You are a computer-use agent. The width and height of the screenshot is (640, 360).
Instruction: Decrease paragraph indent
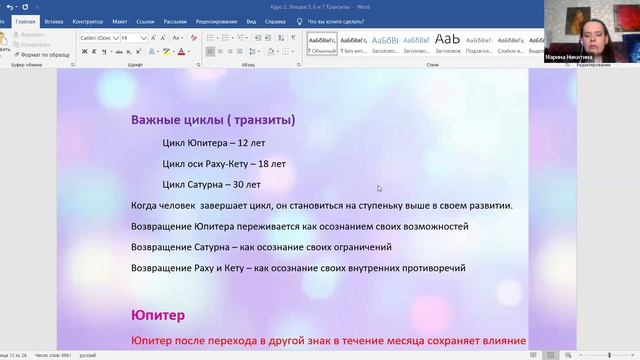[258, 38]
